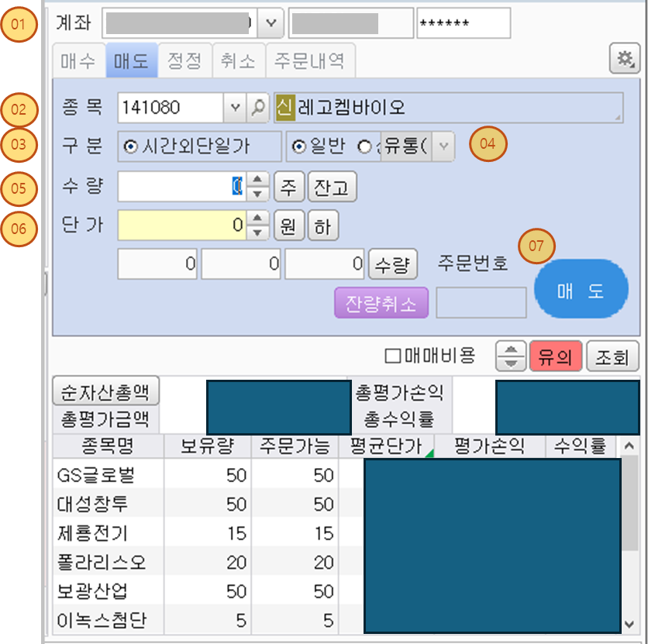Increase quantity with the 수량 up arrow
Image resolution: width=648 pixels, height=644 pixels.
tap(257, 179)
